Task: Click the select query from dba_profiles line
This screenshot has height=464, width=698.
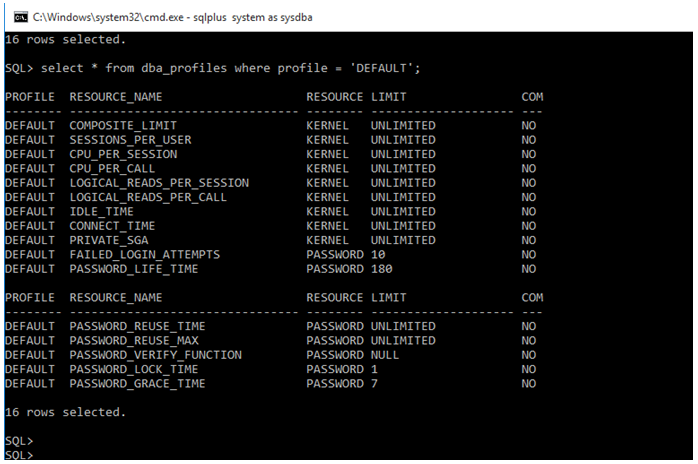Action: [x=212, y=68]
